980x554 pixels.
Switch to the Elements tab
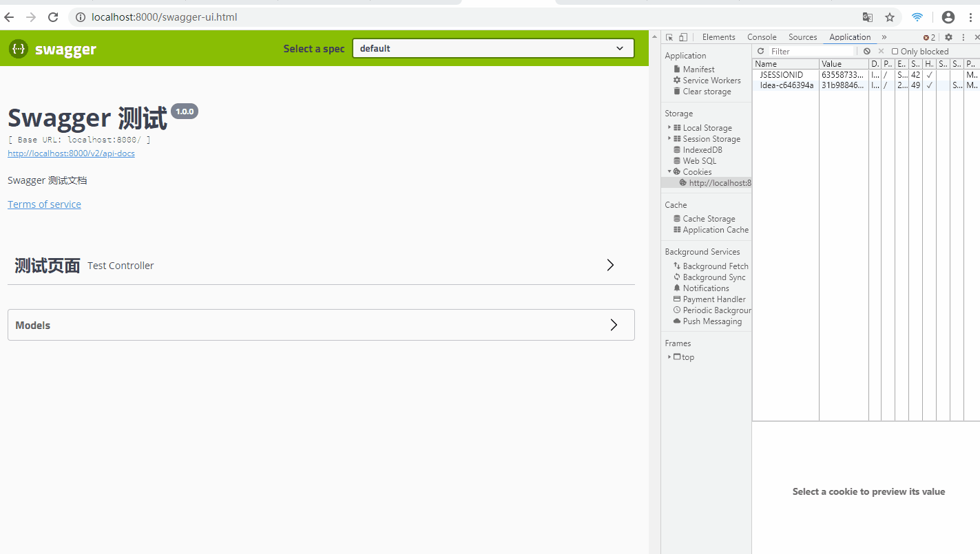(x=719, y=37)
